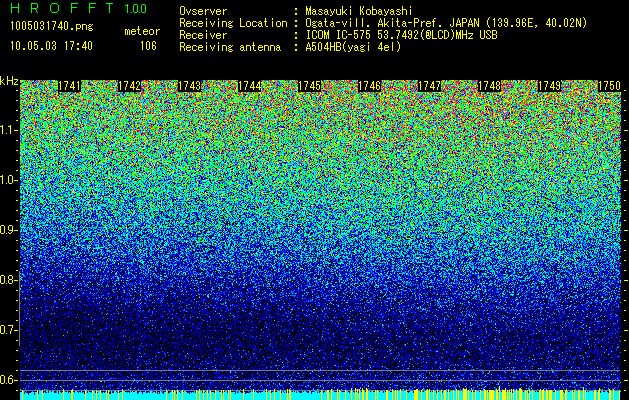This screenshot has width=629, height=400.
Task: Click the 1742 time marker
Action: click(129, 86)
